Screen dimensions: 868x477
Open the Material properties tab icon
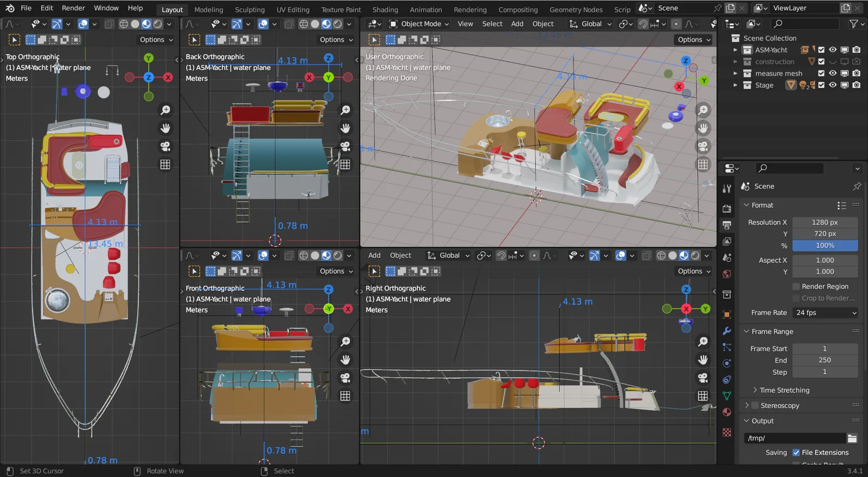727,412
